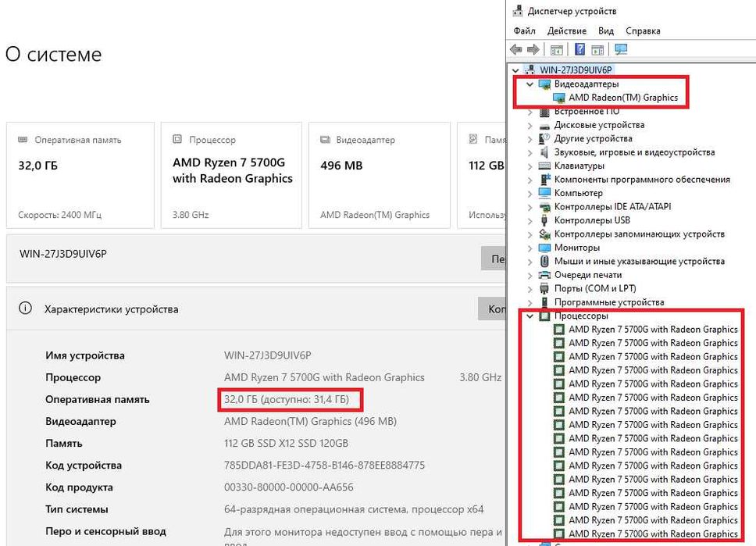Click the CPU icon on Процессор card

coord(177,139)
